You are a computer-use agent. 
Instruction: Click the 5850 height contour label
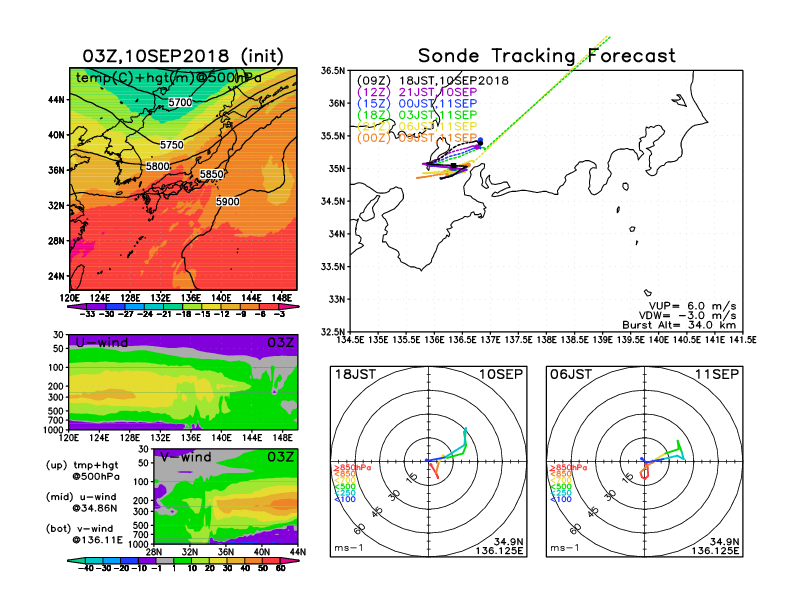212,174
